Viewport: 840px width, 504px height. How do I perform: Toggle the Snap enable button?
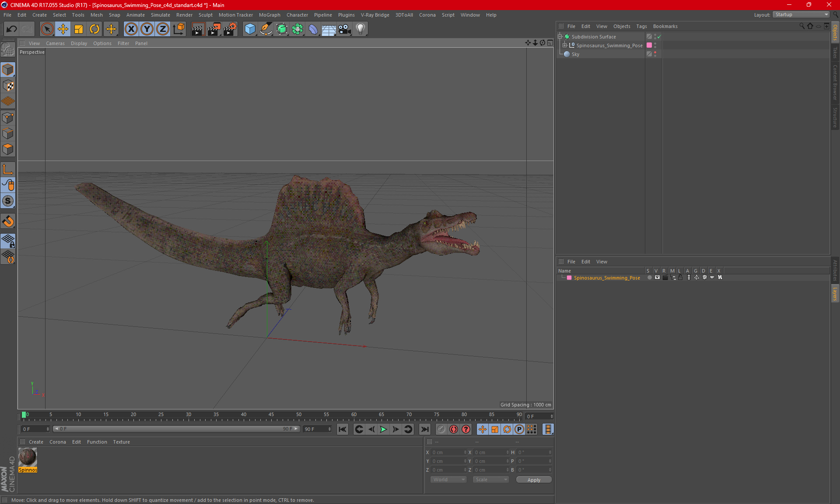click(8, 201)
